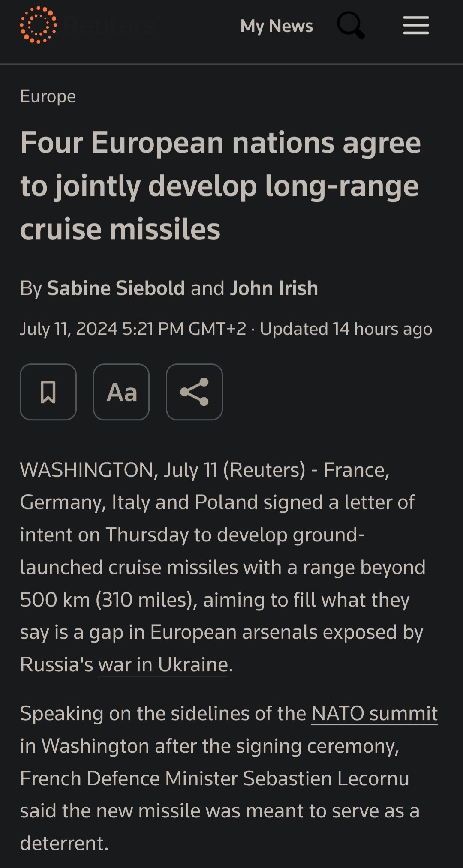Click the Reuters orange dotted logo
Viewport: 463px width, 868px height.
pyautogui.click(x=38, y=25)
